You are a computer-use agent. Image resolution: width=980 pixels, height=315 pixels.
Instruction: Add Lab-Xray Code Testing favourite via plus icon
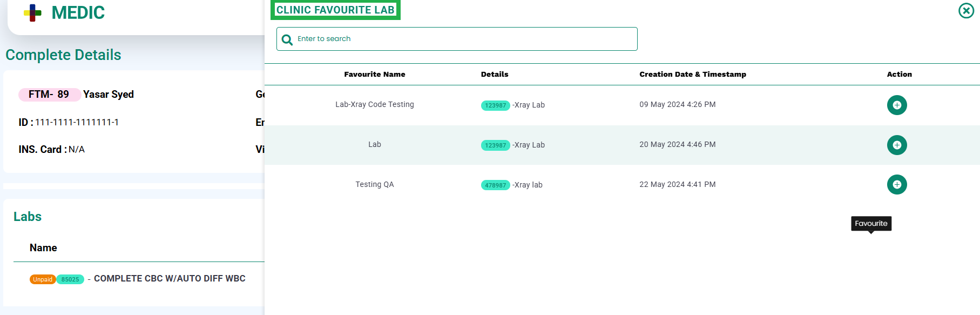(x=897, y=105)
